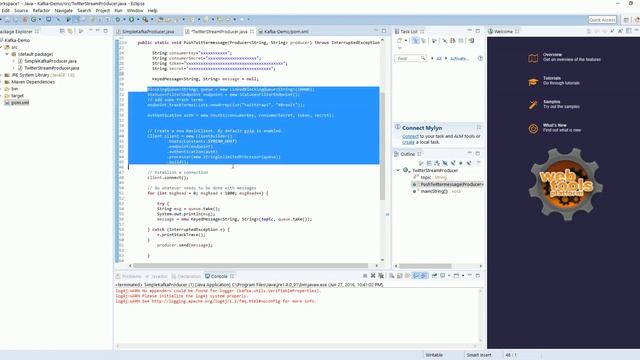Click the Quick Access search field
The width and height of the screenshot is (640, 360).
(x=602, y=20)
